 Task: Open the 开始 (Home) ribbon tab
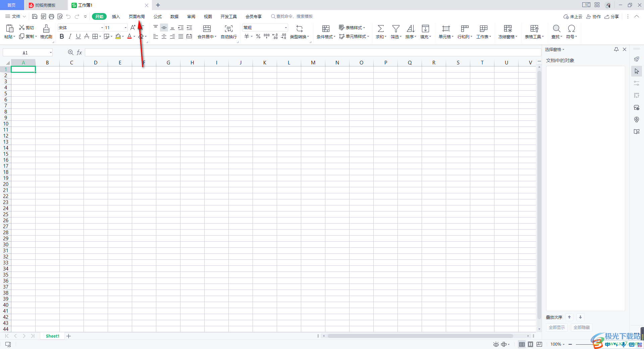pos(99,16)
